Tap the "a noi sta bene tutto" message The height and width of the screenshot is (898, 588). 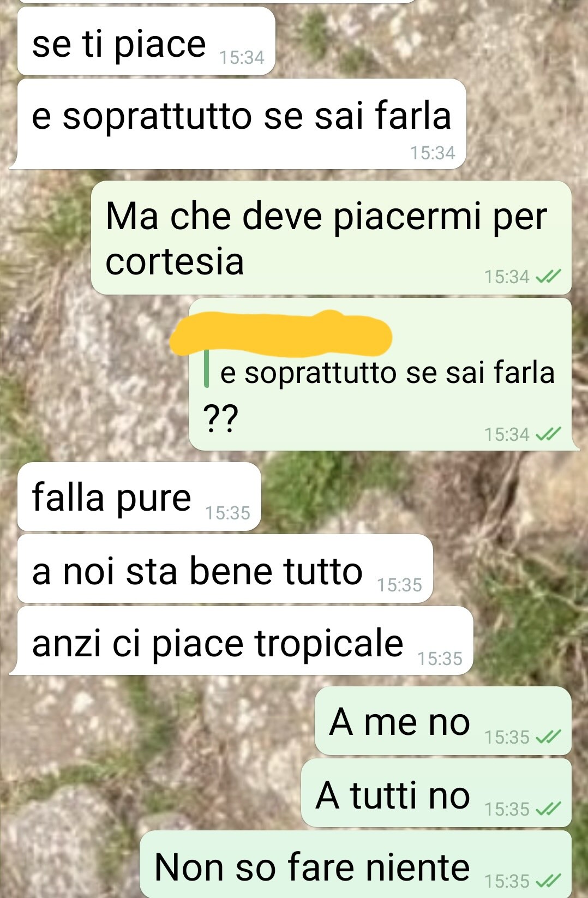click(x=225, y=568)
